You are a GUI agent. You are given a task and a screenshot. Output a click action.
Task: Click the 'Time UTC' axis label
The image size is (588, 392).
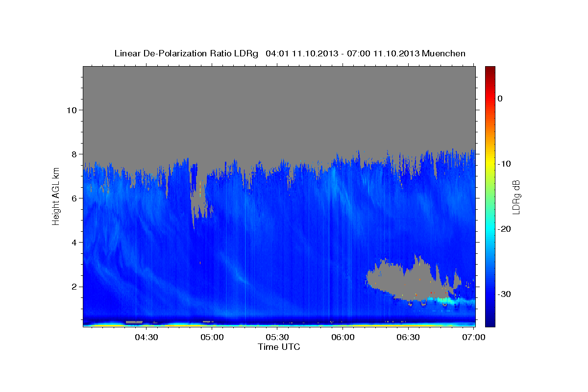click(279, 347)
